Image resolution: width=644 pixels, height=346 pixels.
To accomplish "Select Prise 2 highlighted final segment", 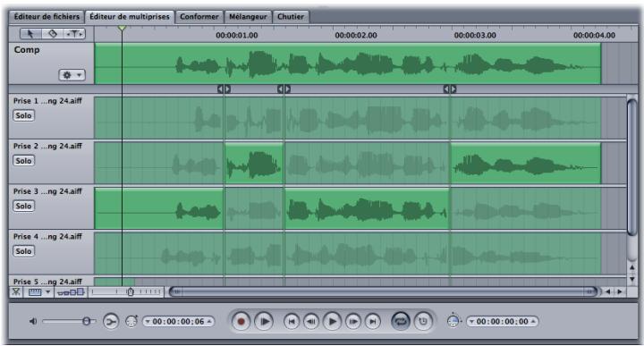I will click(526, 163).
